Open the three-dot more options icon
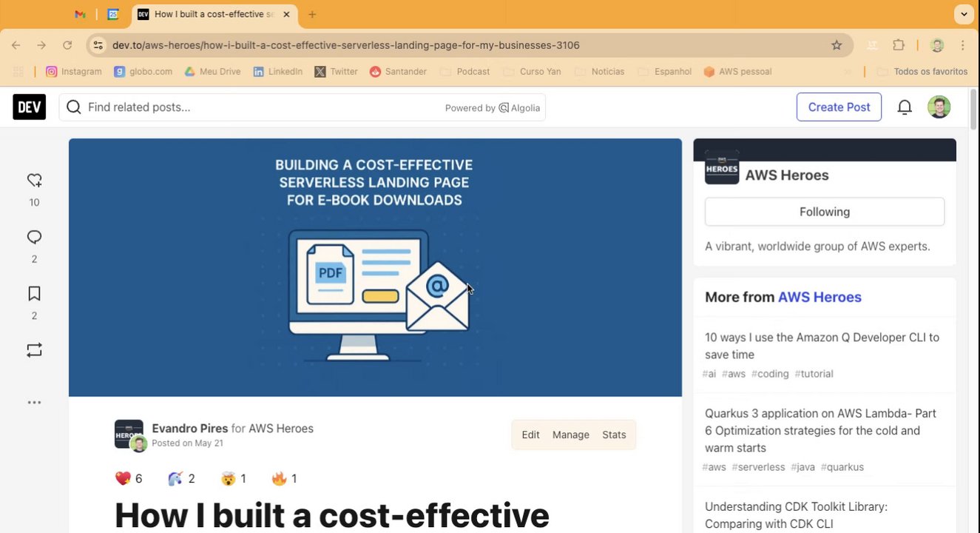This screenshot has height=533, width=980. [x=34, y=403]
